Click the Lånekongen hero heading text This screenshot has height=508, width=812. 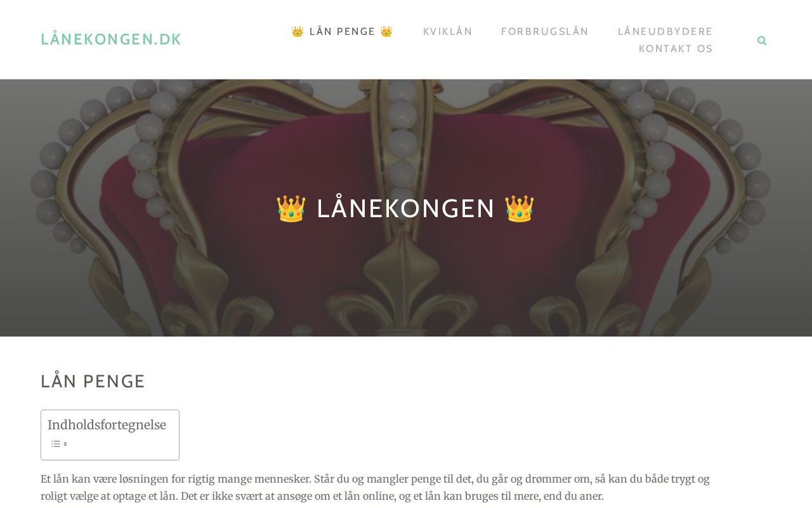tap(406, 208)
